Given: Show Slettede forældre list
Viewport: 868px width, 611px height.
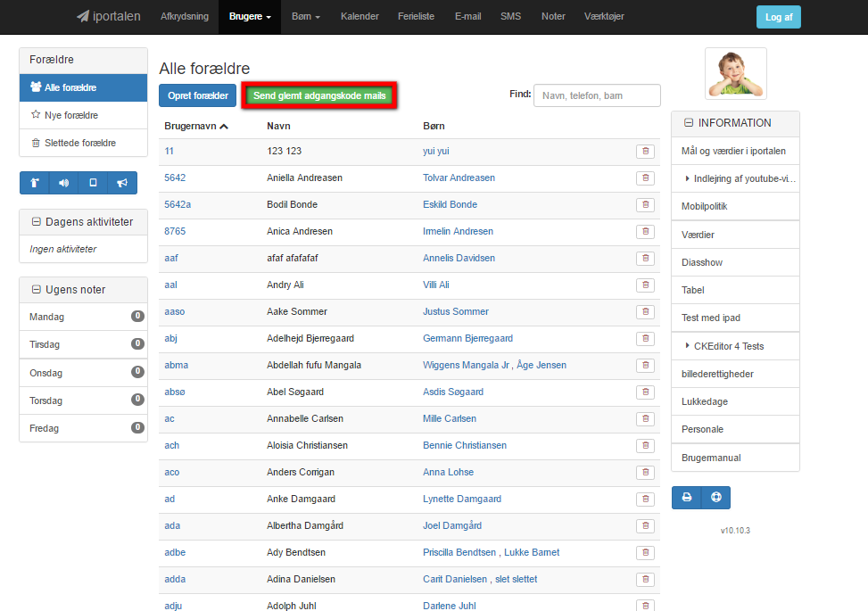Looking at the screenshot, I should (84, 143).
